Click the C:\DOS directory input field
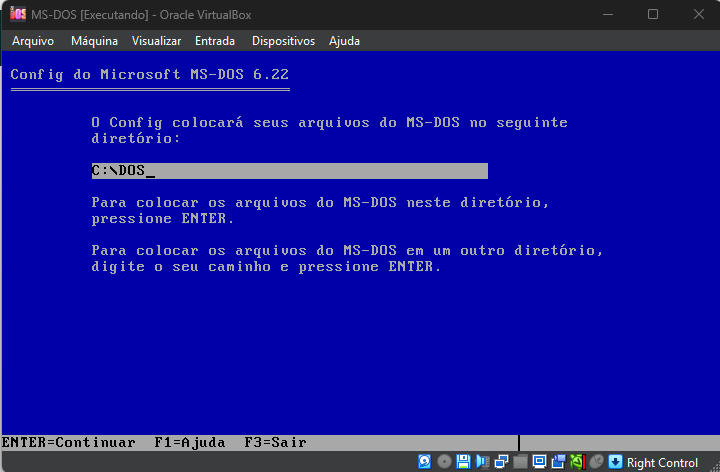This screenshot has height=472, width=720. [290, 171]
